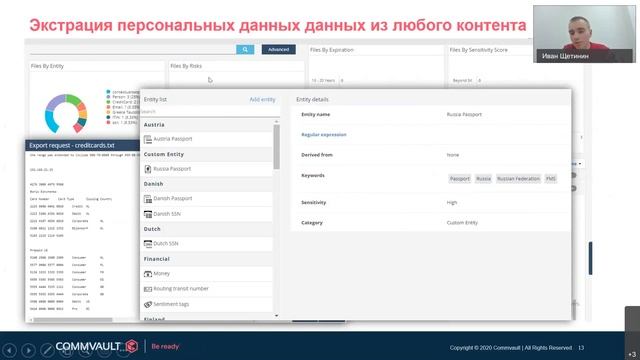Click the Commvault logo in footer
Viewport: 640px width, 360px height.
tap(97, 347)
